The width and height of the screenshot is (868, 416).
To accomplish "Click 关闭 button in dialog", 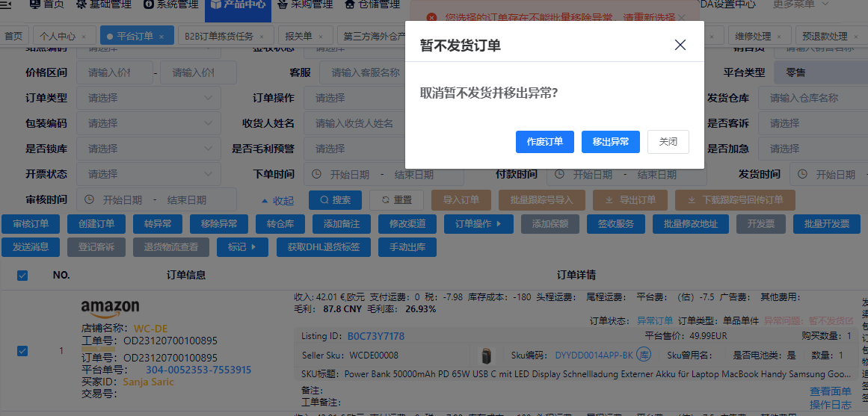I will coord(668,142).
